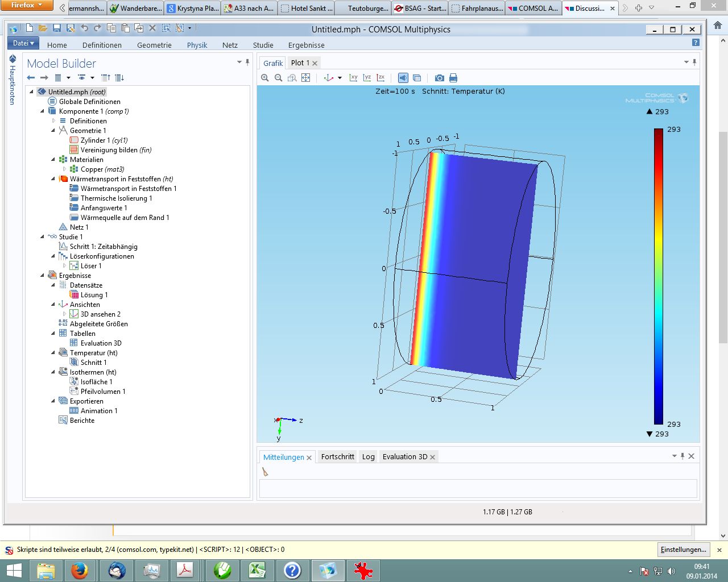
Task: Click the temperature color legend bar
Action: click(x=658, y=276)
